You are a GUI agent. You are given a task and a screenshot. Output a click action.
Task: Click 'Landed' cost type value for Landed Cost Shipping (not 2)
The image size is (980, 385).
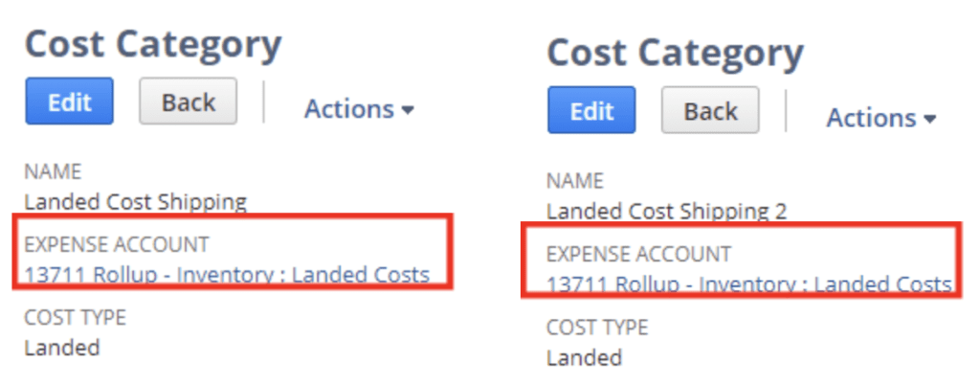[x=62, y=347]
